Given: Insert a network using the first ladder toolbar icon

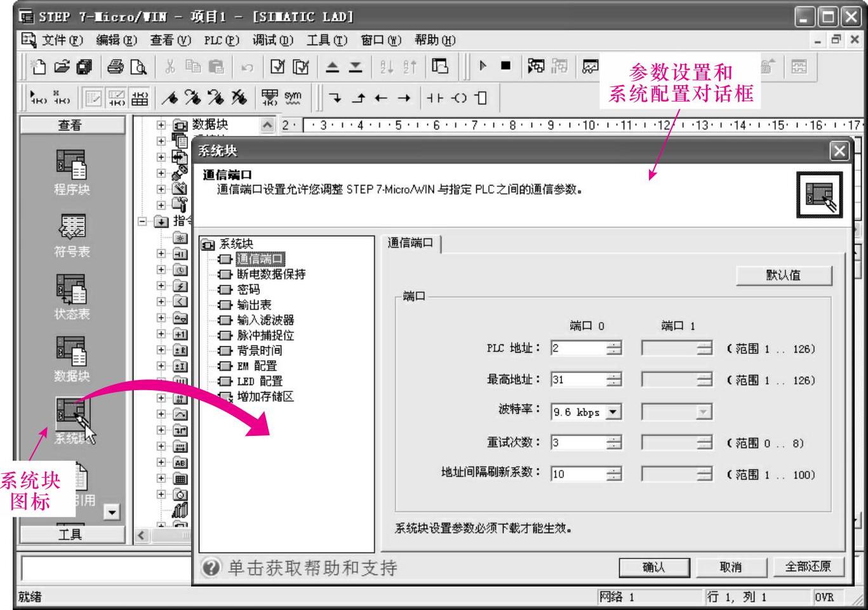Looking at the screenshot, I should pos(37,98).
